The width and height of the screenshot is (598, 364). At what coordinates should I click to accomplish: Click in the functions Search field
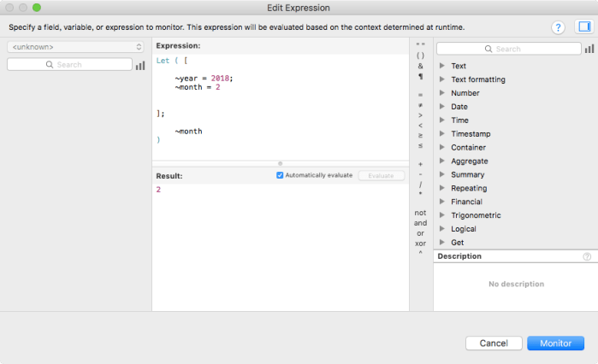508,49
